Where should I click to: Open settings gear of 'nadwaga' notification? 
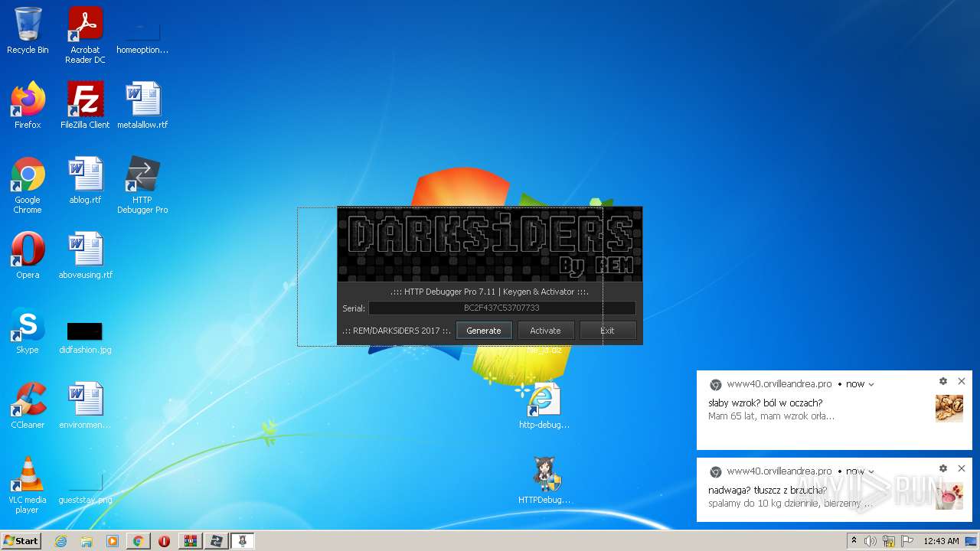coord(943,468)
